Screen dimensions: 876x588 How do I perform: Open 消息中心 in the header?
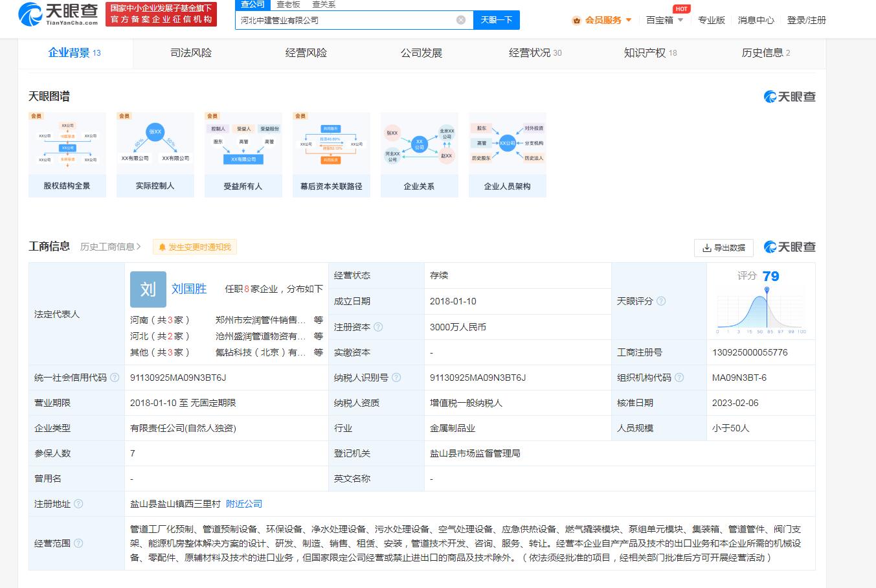756,20
